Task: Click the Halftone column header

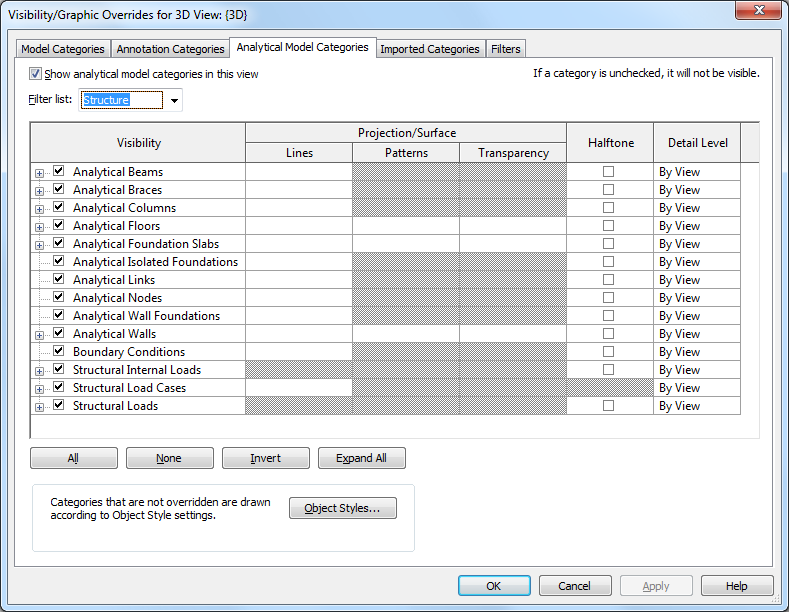Action: 610,142
